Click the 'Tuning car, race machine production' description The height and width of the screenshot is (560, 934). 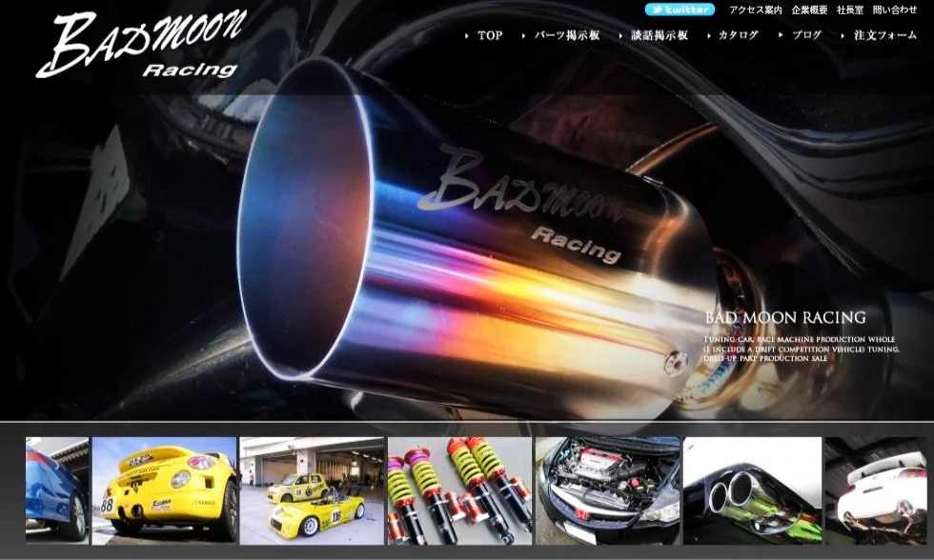click(802, 349)
